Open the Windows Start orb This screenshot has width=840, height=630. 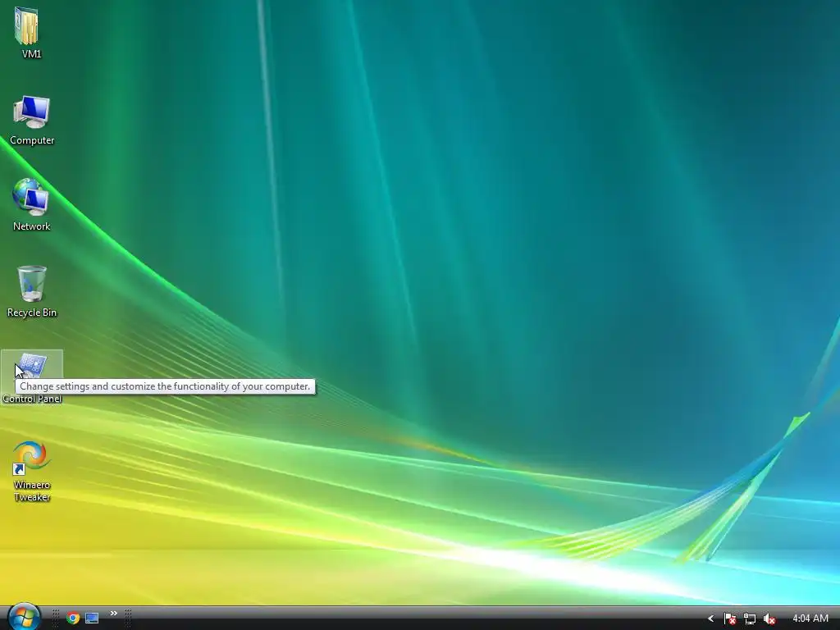tap(24, 617)
